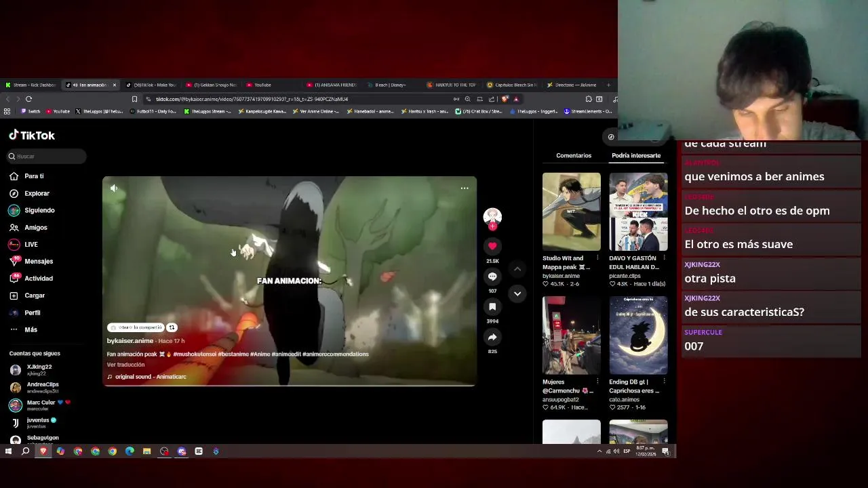Open Windows Start menu

tap(8, 451)
